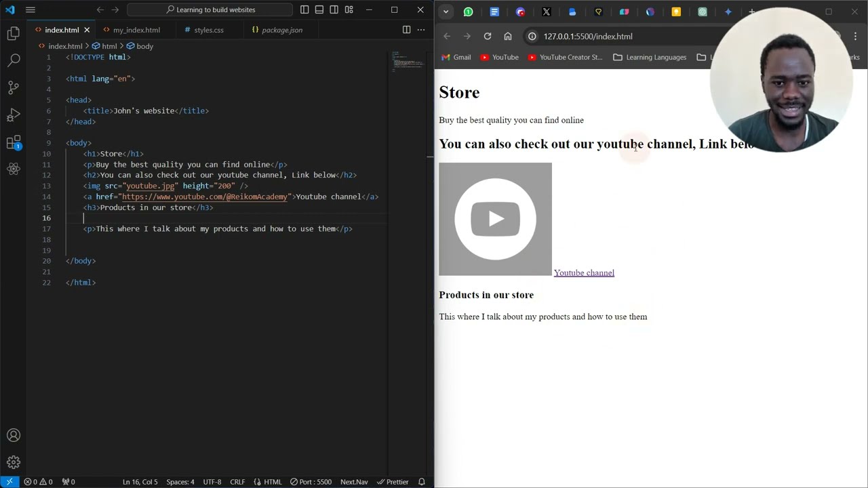Select UTF-8 encoding in status bar
Screen dimensions: 868x488
pyautogui.click(x=212, y=482)
